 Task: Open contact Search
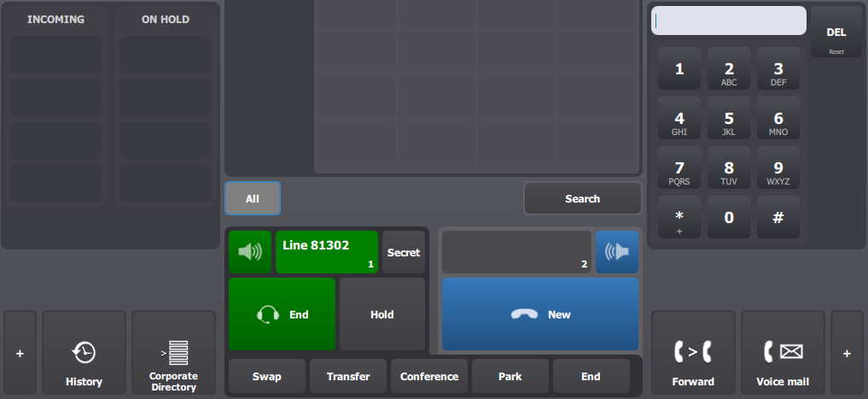582,198
